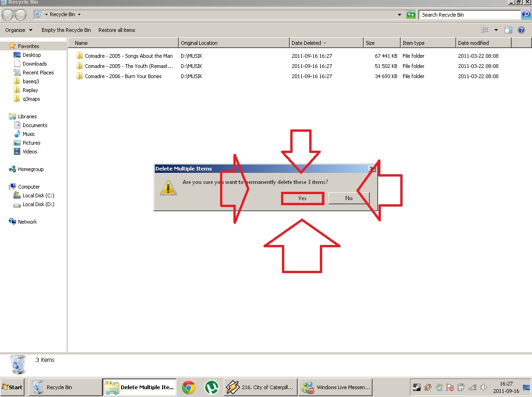Click the Back navigation arrow
This screenshot has width=532, height=397.
pos(8,15)
